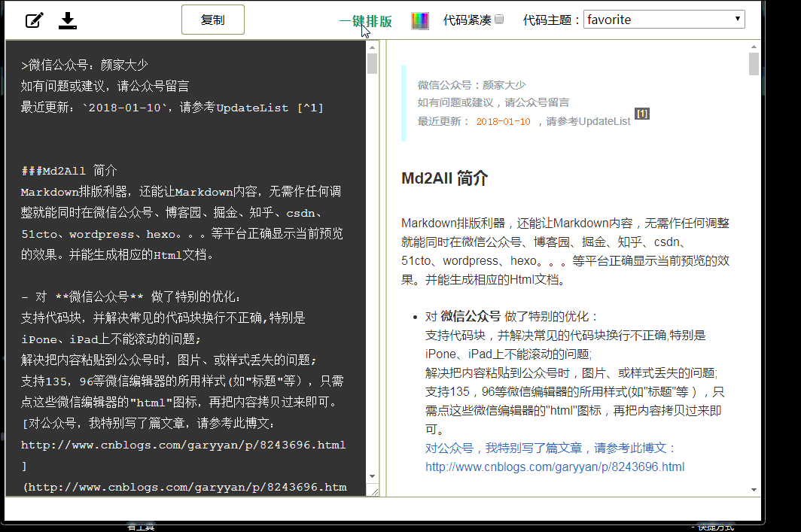Click the edit pencil icon
The height and width of the screenshot is (532, 801).
click(x=34, y=20)
